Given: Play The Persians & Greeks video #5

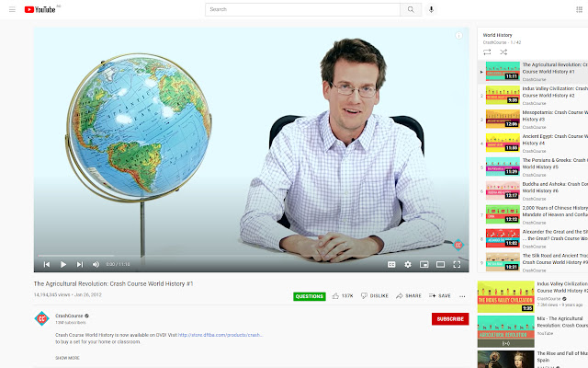Looking at the screenshot, I should click(x=533, y=167).
